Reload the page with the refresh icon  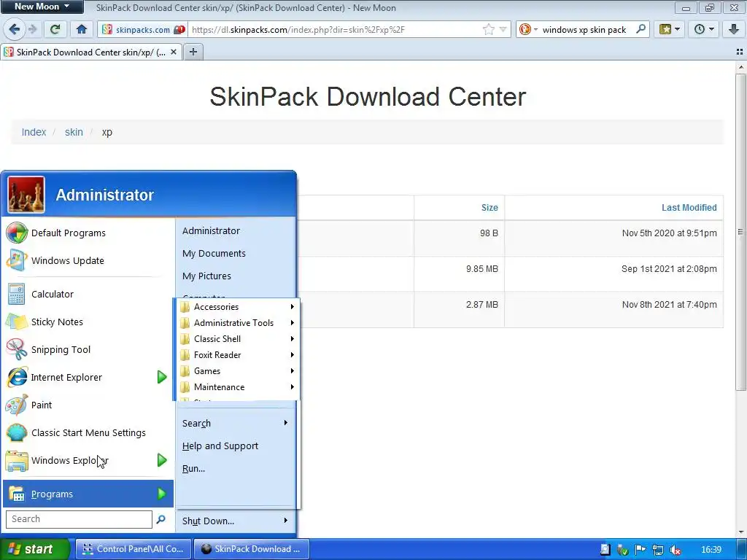point(55,29)
